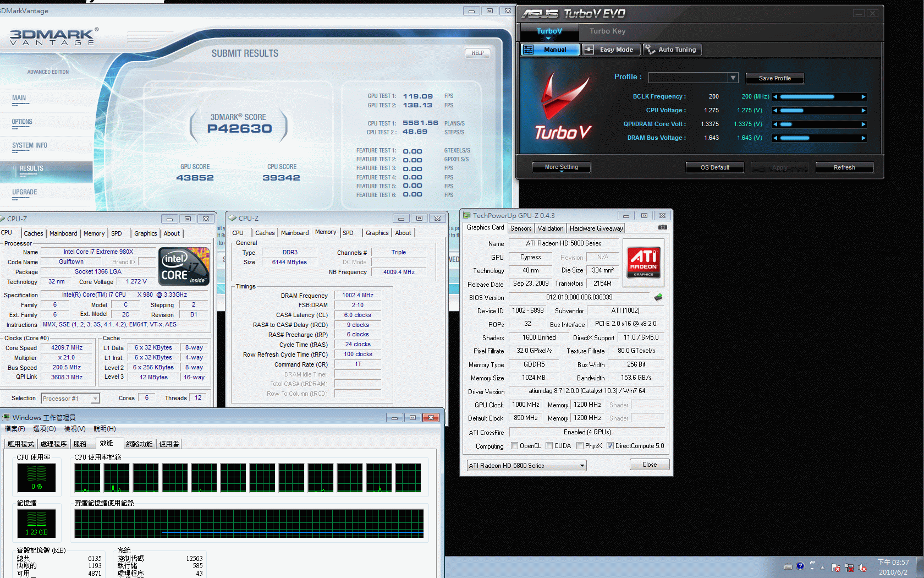Click the OS Default button

[715, 167]
